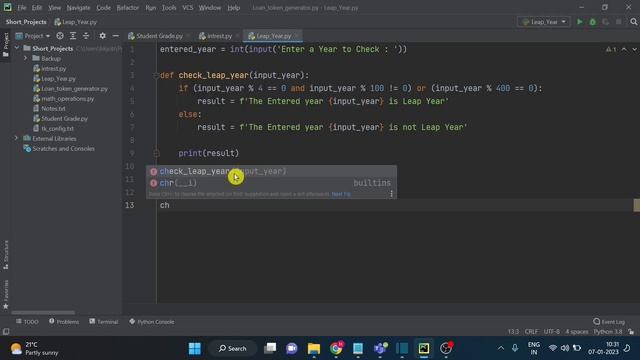640x360 pixels.
Task: Fold the check_leap_year function at its def line
Action: click(156, 75)
